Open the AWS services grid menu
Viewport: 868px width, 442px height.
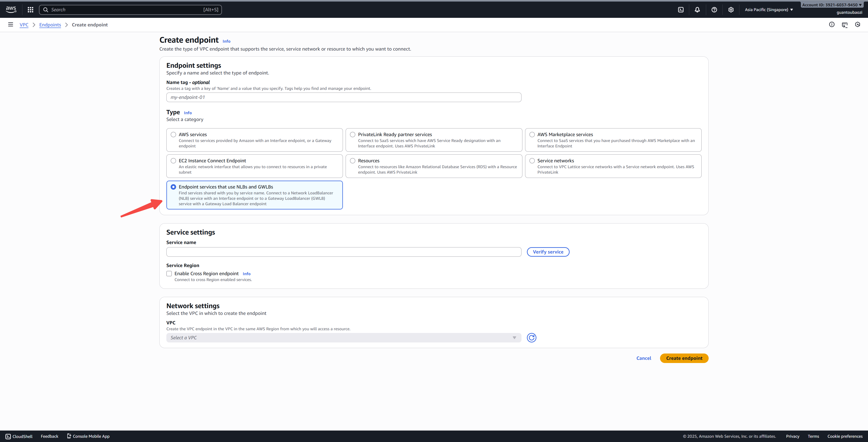point(30,10)
